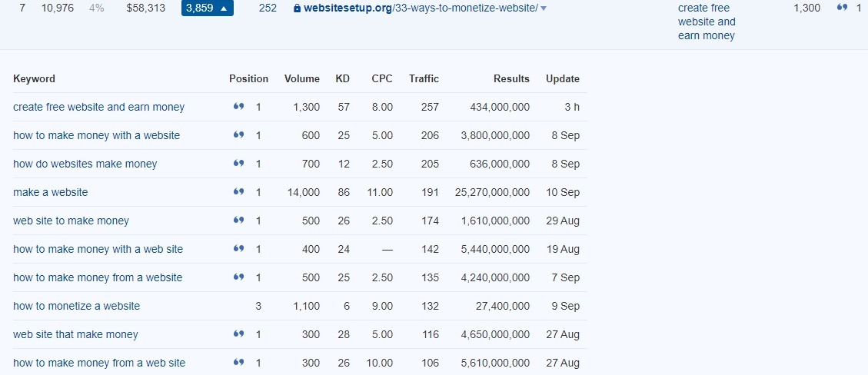Sort by the KD column header
The width and height of the screenshot is (868, 375).
click(x=343, y=78)
